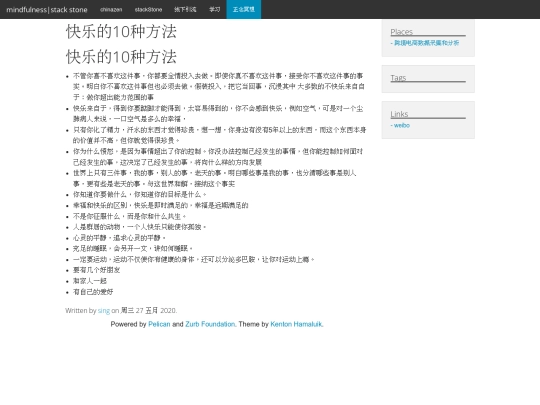Select the 学习 menu item
Image resolution: width=540 pixels, height=405 pixels.
click(215, 9)
